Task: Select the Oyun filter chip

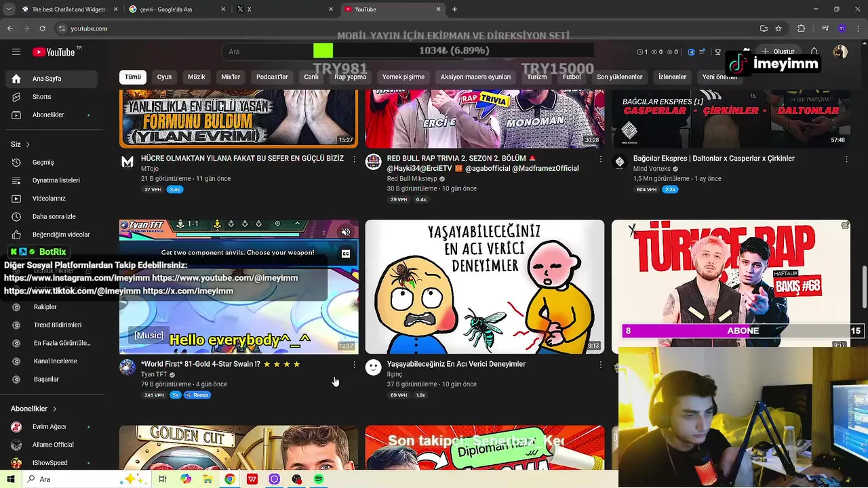Action: coord(165,77)
